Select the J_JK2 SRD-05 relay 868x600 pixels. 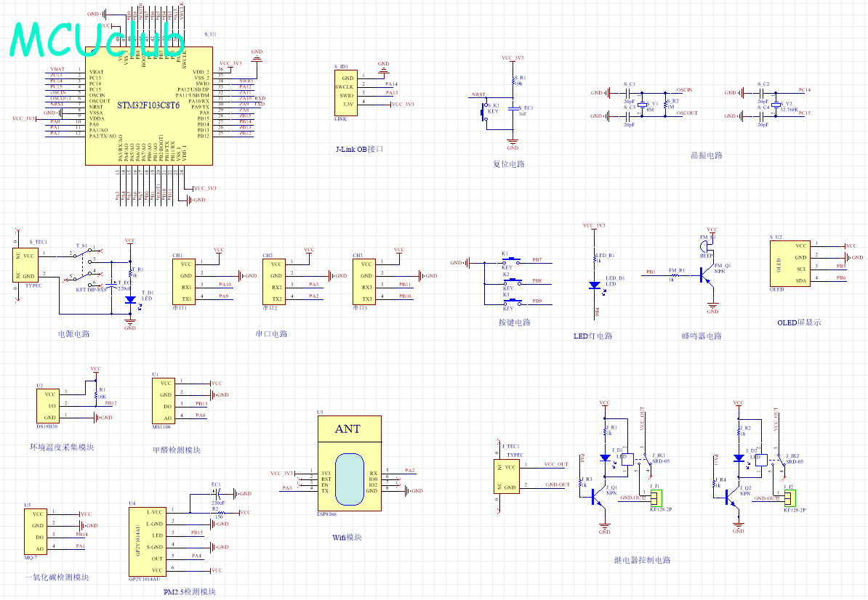click(x=771, y=460)
